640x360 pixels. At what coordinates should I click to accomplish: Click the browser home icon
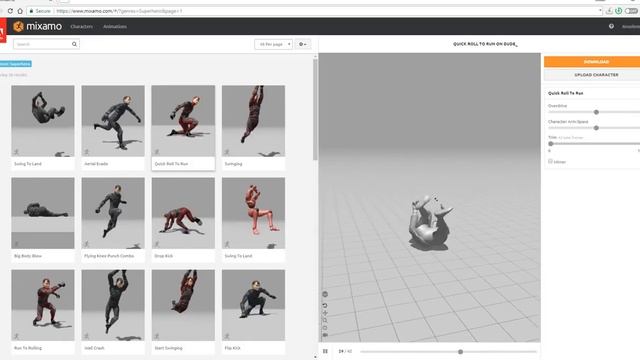pyautogui.click(x=20, y=11)
